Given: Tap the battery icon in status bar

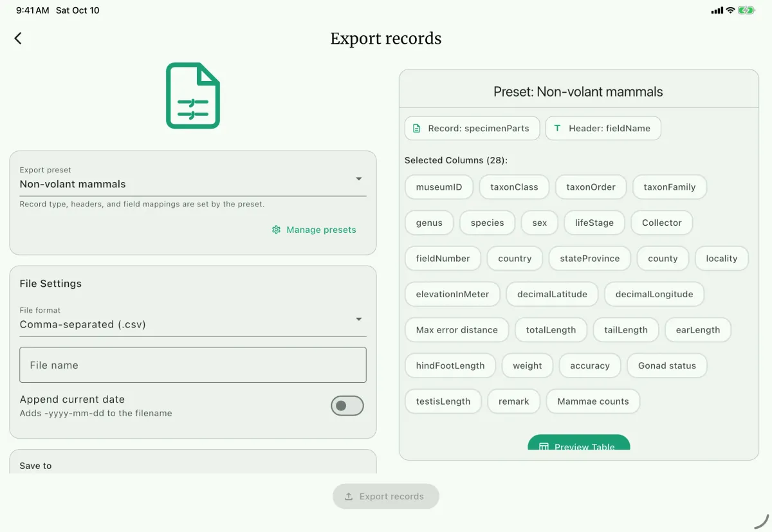Looking at the screenshot, I should click(747, 10).
